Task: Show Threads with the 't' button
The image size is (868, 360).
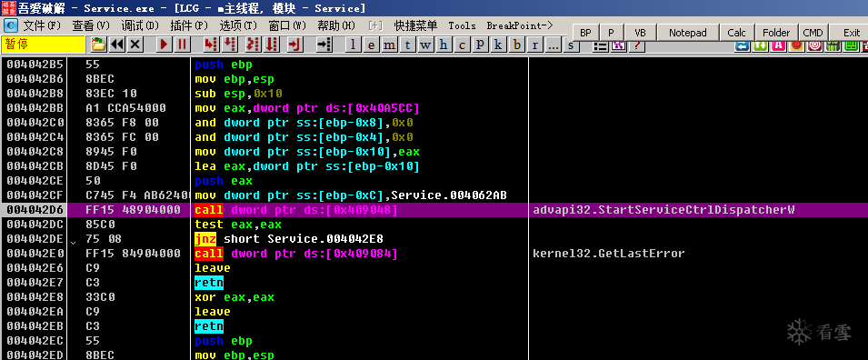Action: pos(408,45)
